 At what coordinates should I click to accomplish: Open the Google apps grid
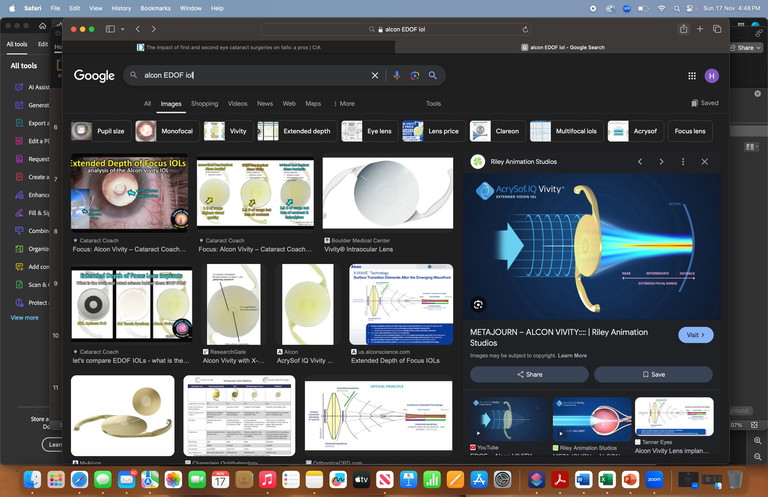[692, 76]
